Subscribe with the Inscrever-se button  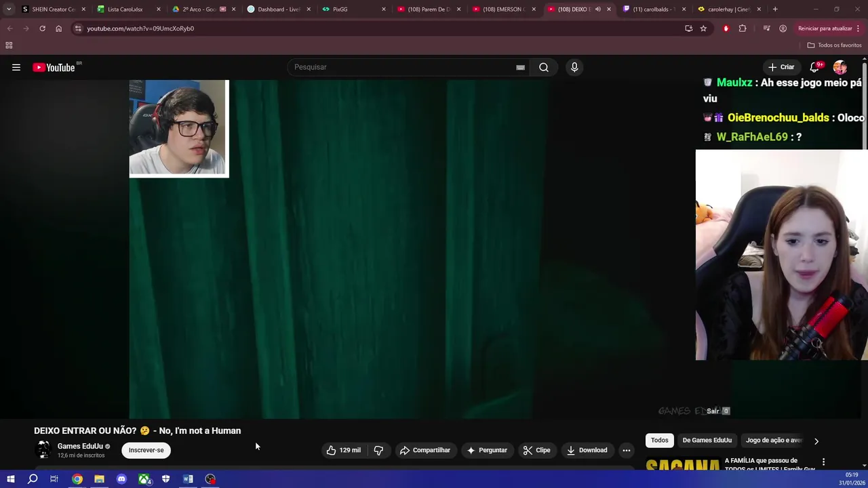click(146, 450)
